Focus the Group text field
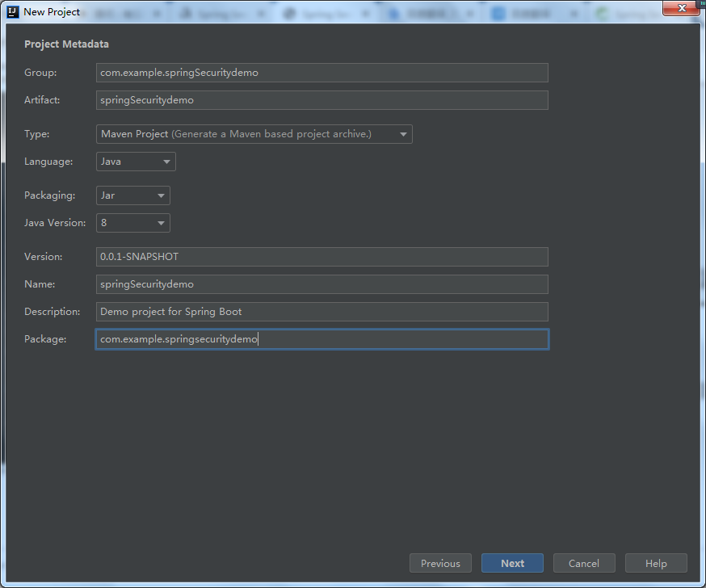Image resolution: width=706 pixels, height=588 pixels. click(x=321, y=73)
